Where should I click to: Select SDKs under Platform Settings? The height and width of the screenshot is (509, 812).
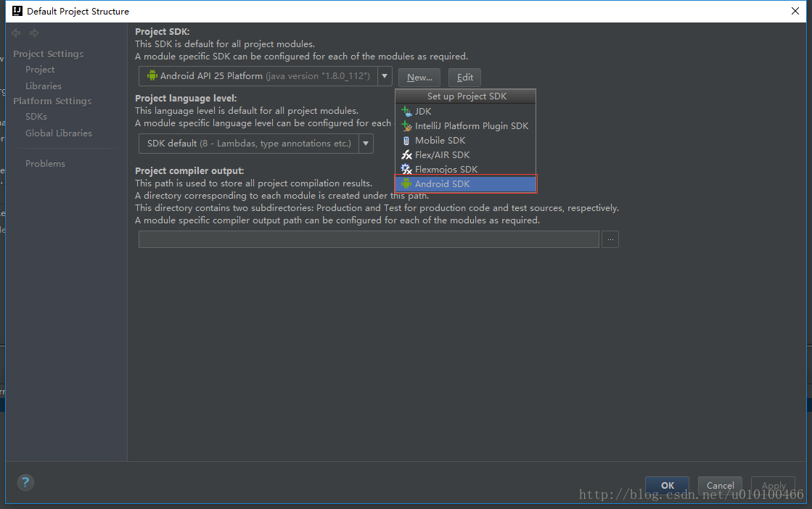pyautogui.click(x=36, y=116)
